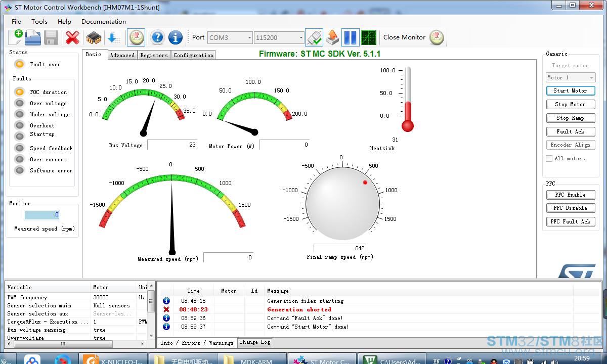607x364 pixels.
Task: Create a new project with the New icon
Action: click(x=15, y=37)
